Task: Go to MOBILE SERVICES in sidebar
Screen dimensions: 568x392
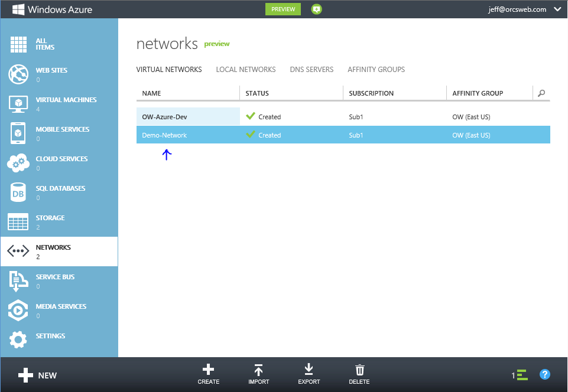Action: tap(63, 129)
